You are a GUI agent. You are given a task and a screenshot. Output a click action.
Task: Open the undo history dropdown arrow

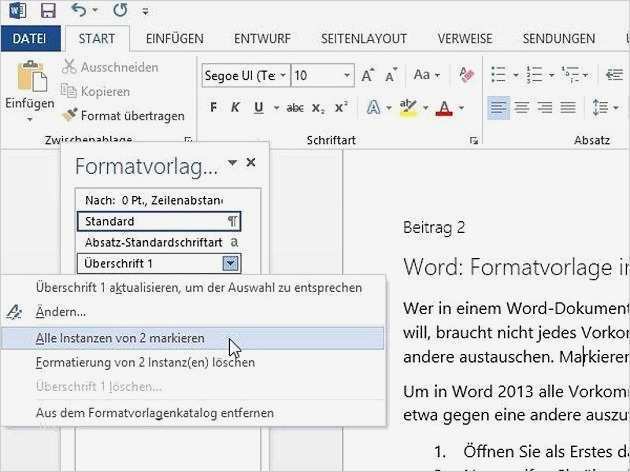pyautogui.click(x=95, y=11)
